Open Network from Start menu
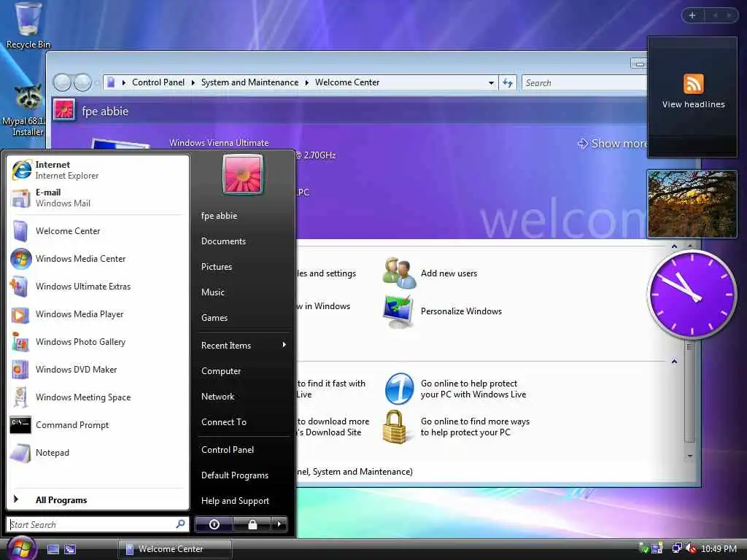 244,396
